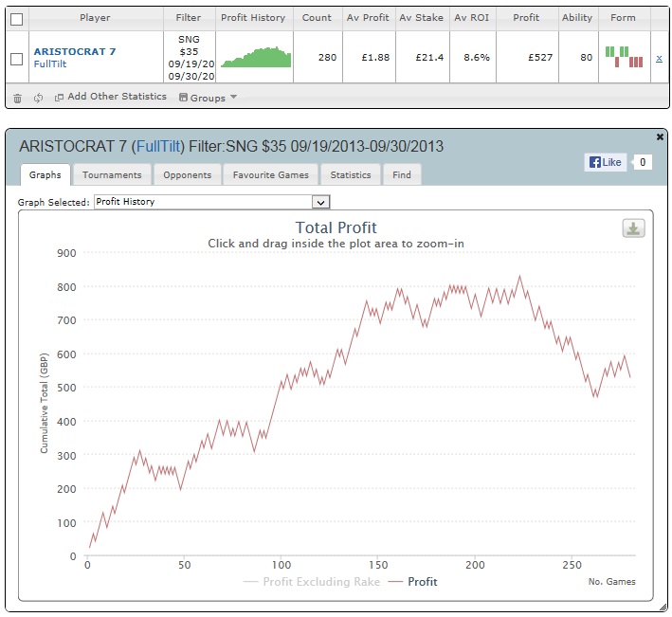Sort by Player column header
The image size is (672, 617).
95,18
